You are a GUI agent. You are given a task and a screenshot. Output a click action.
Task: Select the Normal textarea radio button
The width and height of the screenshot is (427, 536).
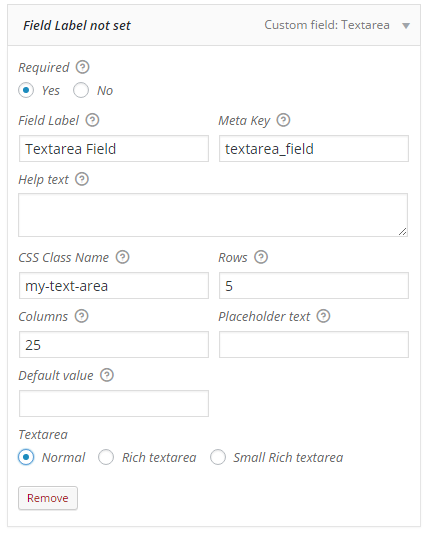[x=26, y=457]
